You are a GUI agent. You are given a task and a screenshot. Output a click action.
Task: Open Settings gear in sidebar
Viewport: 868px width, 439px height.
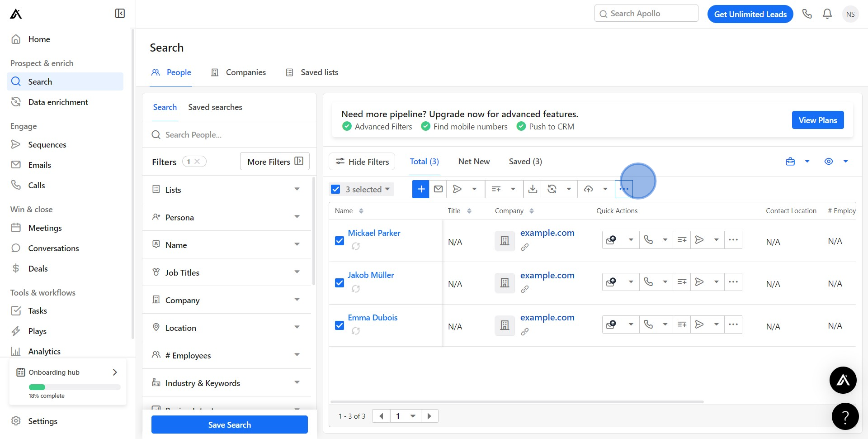16,421
